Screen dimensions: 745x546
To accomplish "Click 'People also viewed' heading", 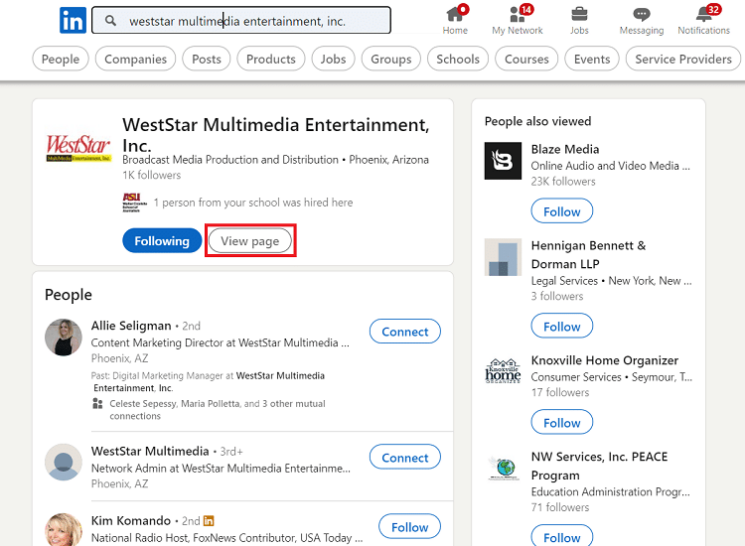I will coord(538,121).
